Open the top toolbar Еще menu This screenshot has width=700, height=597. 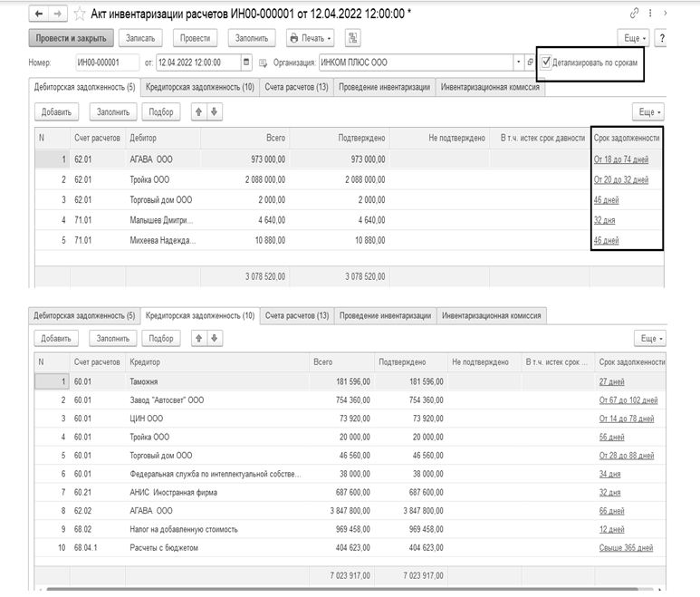[x=632, y=38]
